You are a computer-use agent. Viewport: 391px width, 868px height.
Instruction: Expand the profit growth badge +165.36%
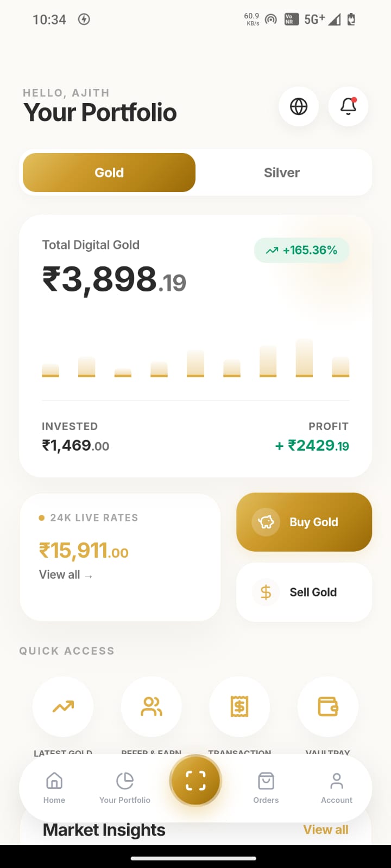301,250
